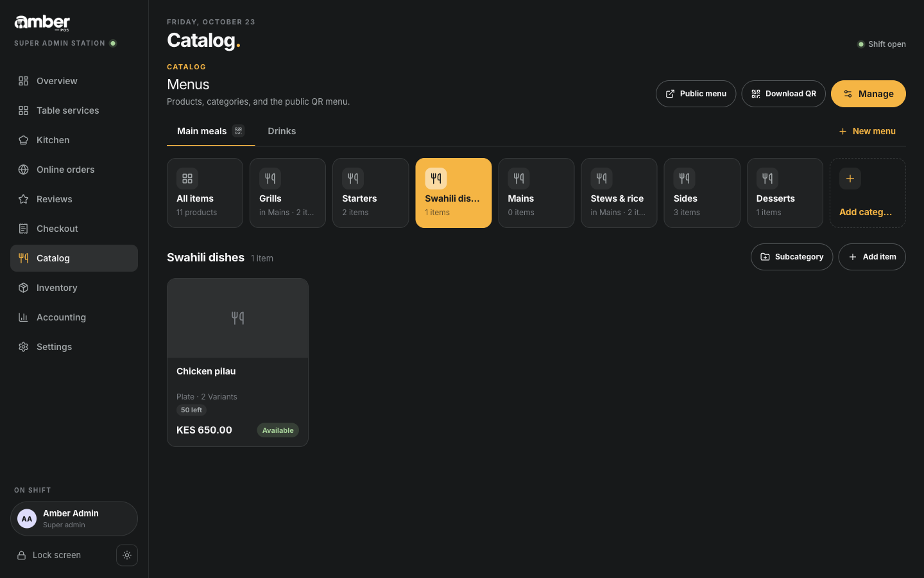The height and width of the screenshot is (578, 924).
Task: Create a New menu
Action: click(867, 131)
